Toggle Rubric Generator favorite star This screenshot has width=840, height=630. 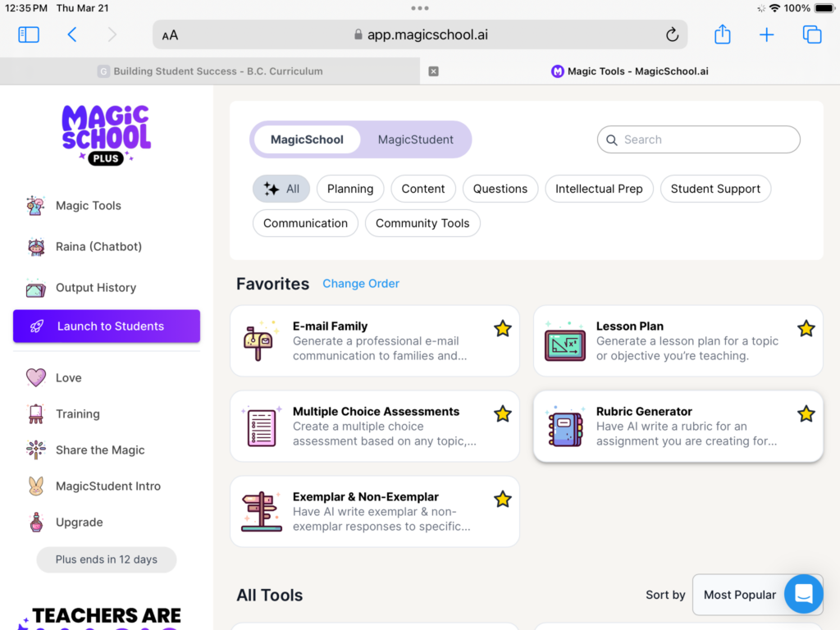pos(806,413)
